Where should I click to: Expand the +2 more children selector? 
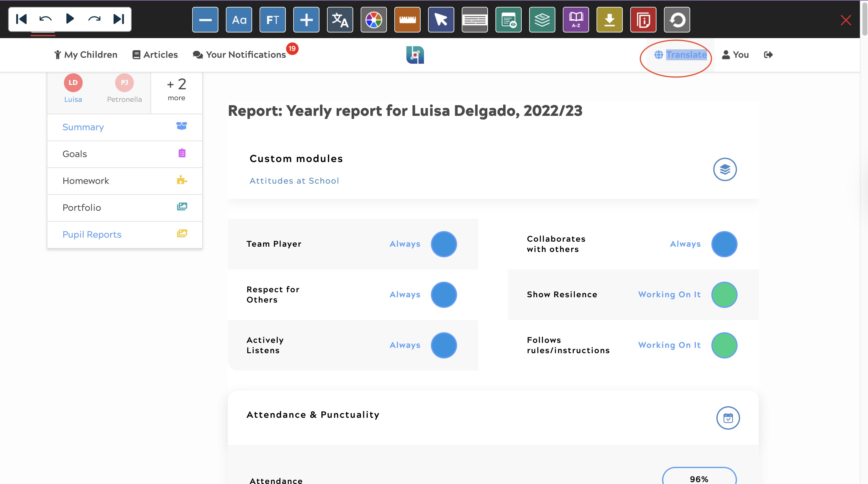coord(176,89)
